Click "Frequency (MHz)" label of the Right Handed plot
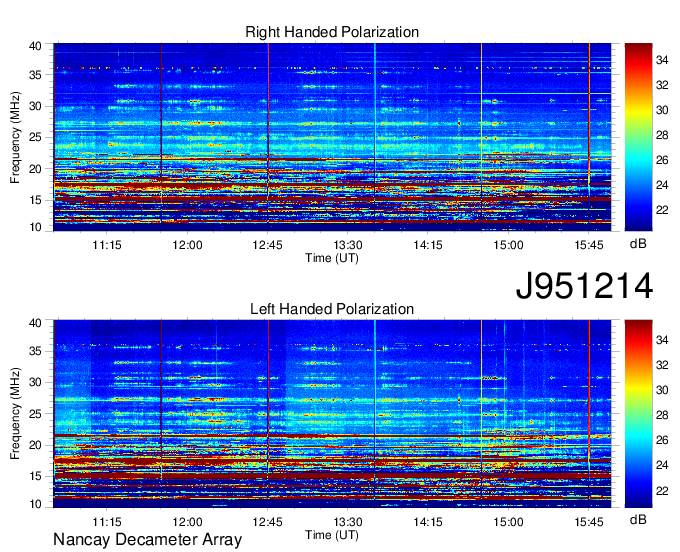 point(15,137)
